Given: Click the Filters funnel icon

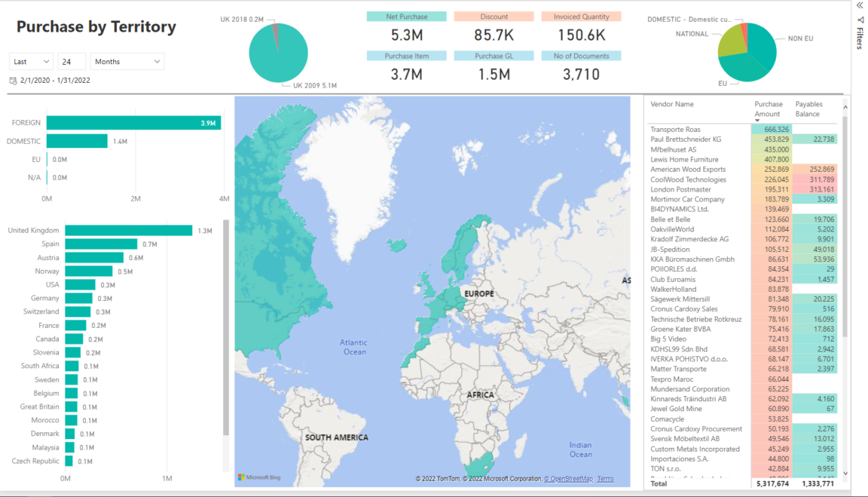Looking at the screenshot, I should tap(860, 20).
